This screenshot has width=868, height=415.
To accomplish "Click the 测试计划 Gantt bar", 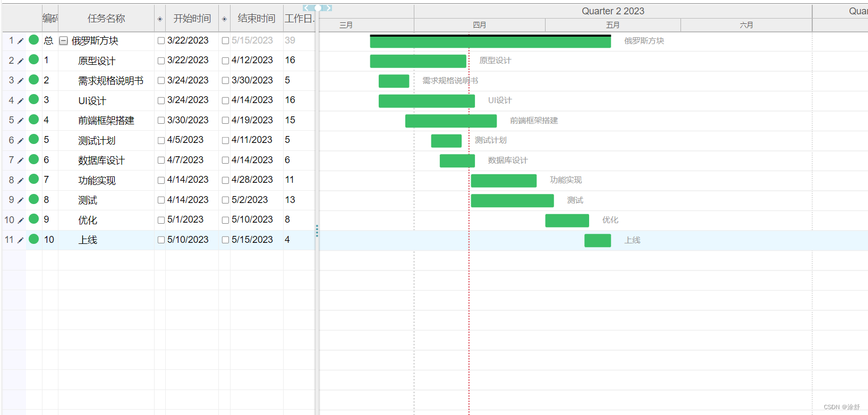I will pyautogui.click(x=446, y=141).
